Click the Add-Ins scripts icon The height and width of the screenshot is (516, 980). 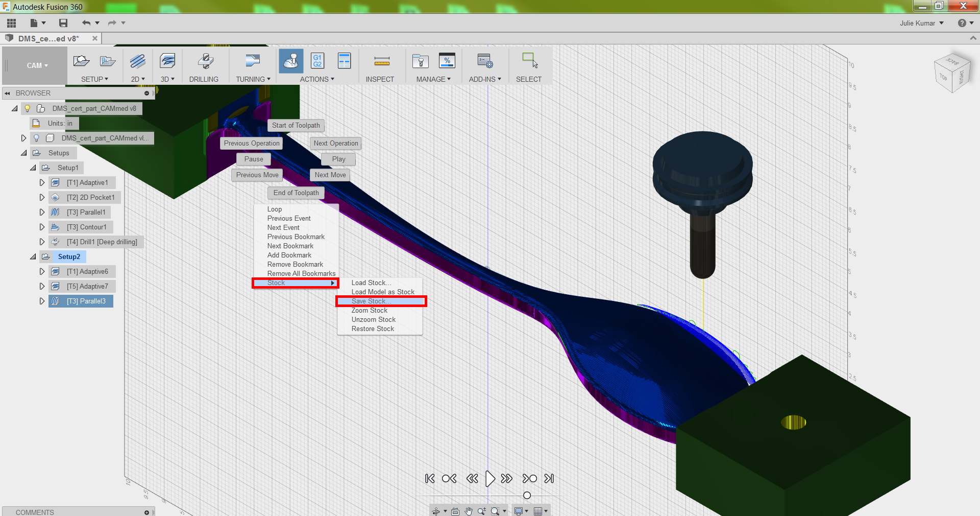pos(485,61)
